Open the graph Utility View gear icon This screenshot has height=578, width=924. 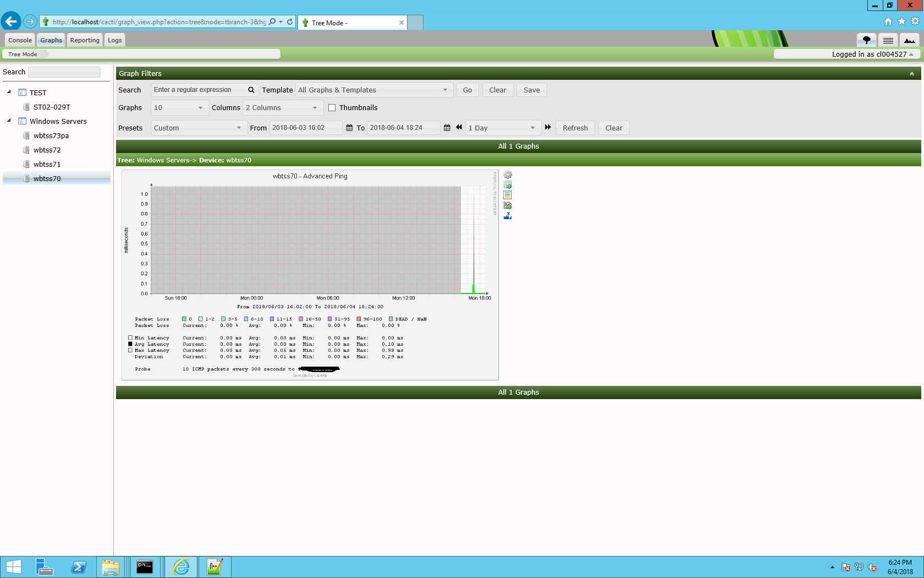(x=508, y=175)
